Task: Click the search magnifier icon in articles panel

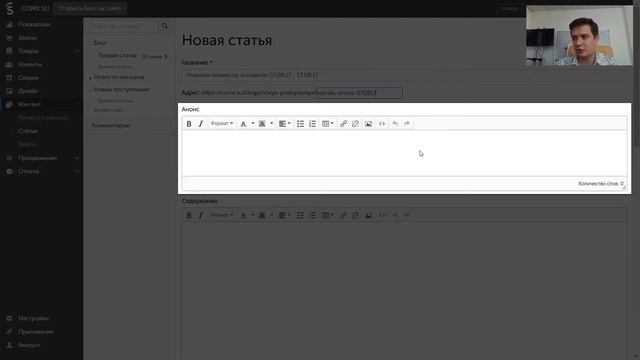Action: point(165,26)
